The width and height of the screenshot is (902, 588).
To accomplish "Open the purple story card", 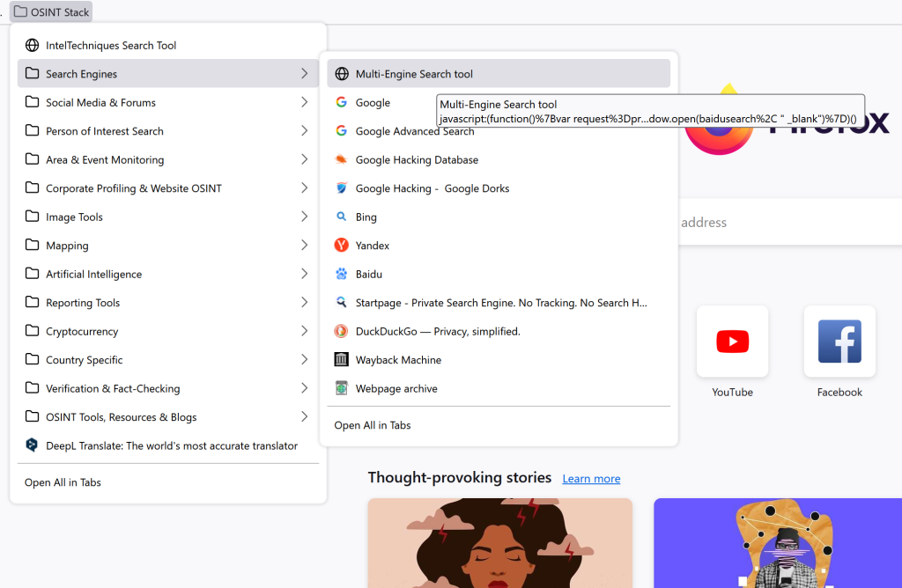I will [778, 542].
